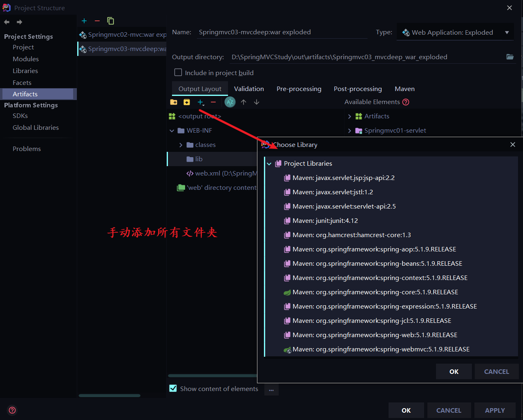This screenshot has height=420, width=523.
Task: Click jsp-api library icon
Action: tap(288, 178)
